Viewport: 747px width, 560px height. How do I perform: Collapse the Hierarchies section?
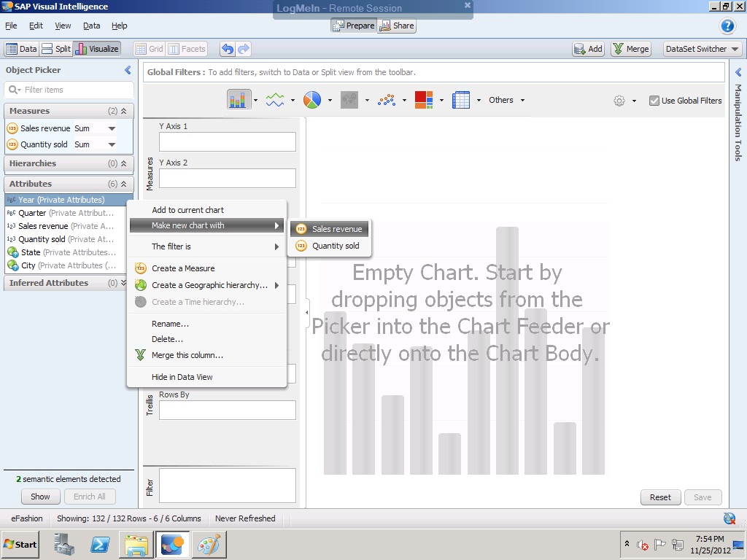click(123, 163)
